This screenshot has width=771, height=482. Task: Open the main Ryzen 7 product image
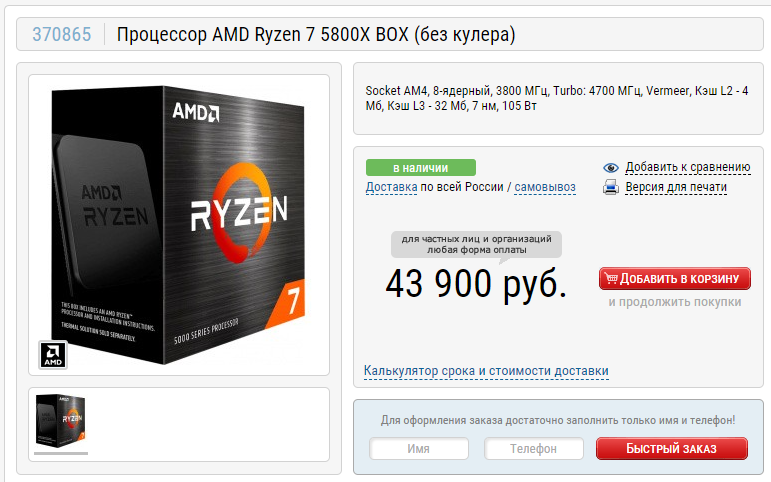click(179, 225)
